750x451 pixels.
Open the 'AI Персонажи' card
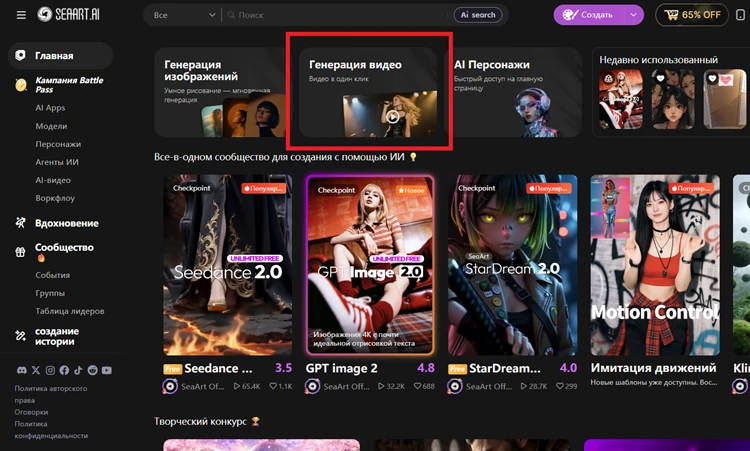pos(513,92)
